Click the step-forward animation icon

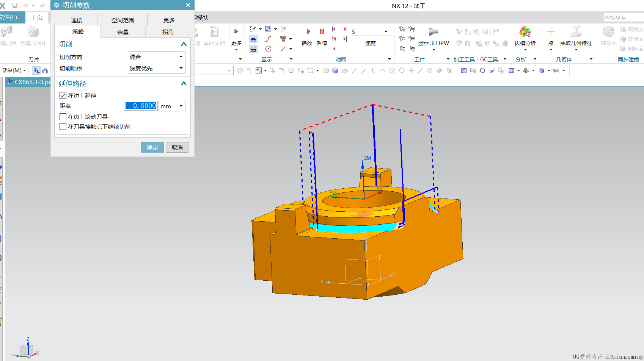point(345,39)
